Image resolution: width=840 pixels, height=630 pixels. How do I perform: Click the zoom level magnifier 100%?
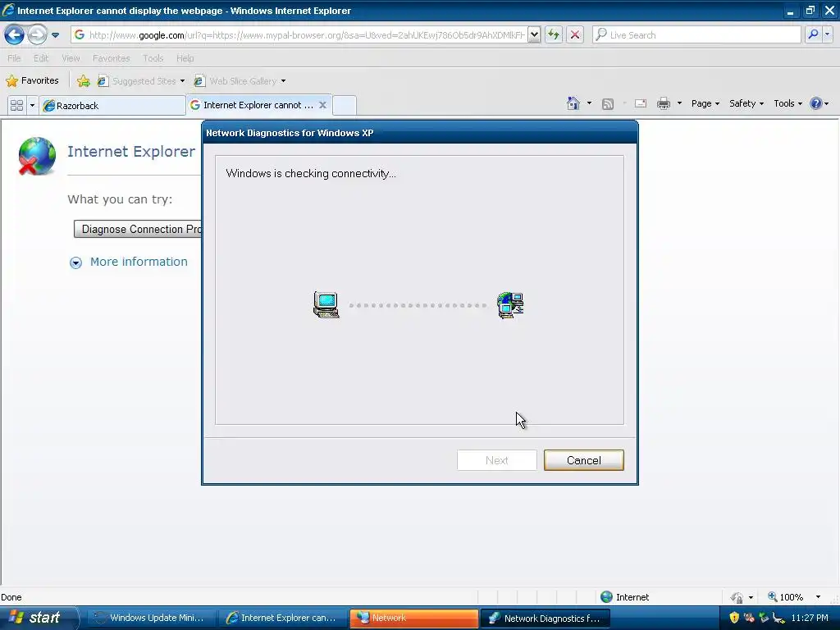(785, 597)
